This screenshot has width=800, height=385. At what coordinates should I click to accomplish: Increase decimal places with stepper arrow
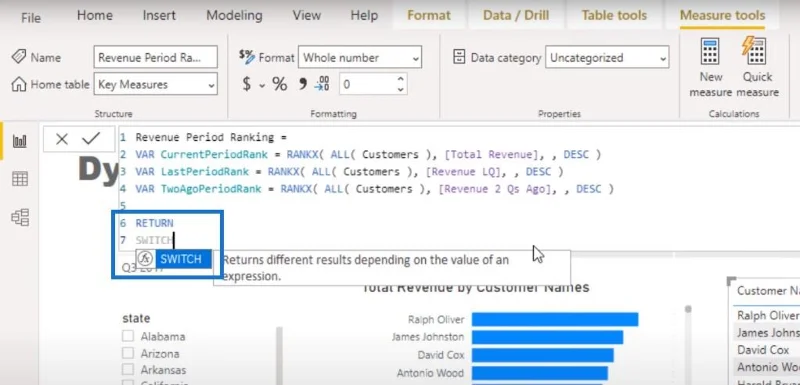(401, 79)
